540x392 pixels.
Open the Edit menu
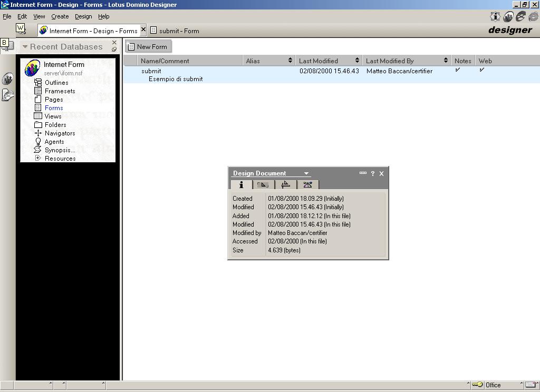coord(22,16)
